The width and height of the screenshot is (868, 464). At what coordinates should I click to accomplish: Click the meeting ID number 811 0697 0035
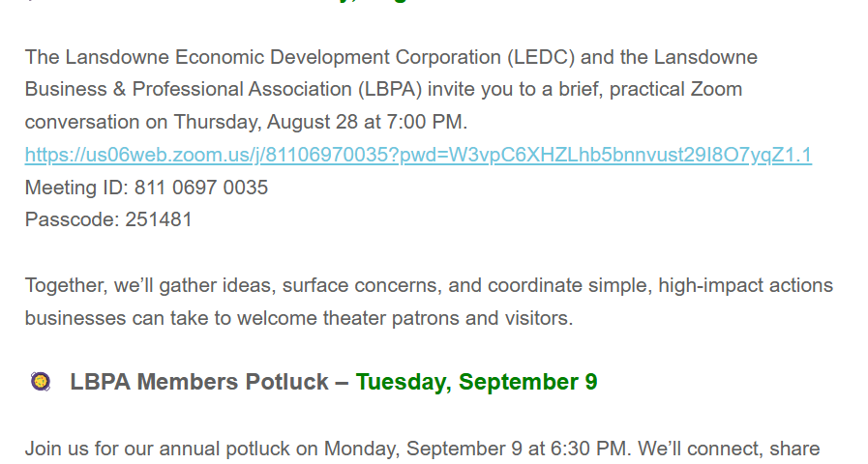pyautogui.click(x=201, y=188)
